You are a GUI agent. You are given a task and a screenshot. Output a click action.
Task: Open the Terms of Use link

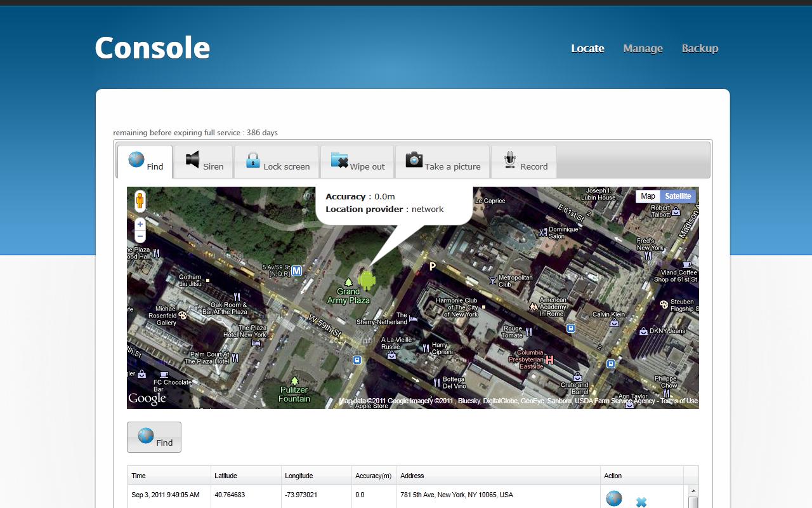pos(679,401)
